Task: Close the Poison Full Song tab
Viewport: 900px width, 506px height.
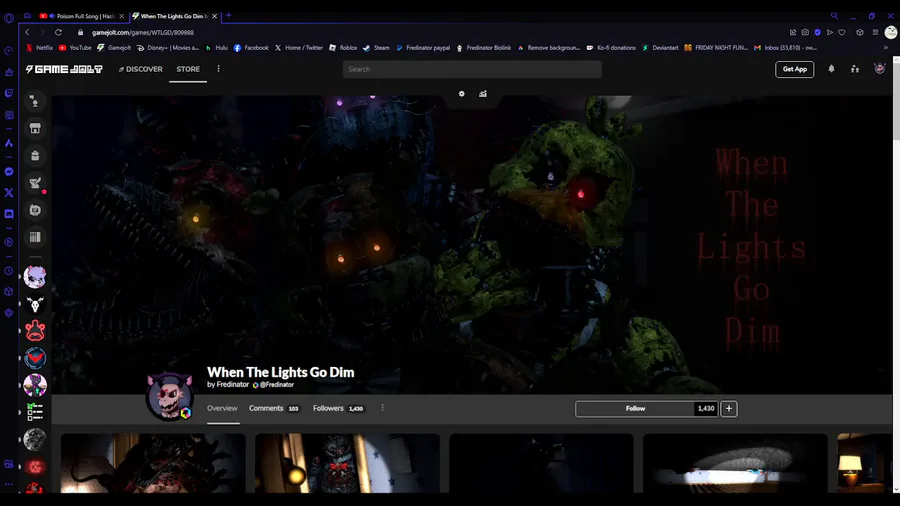Action: (x=122, y=16)
